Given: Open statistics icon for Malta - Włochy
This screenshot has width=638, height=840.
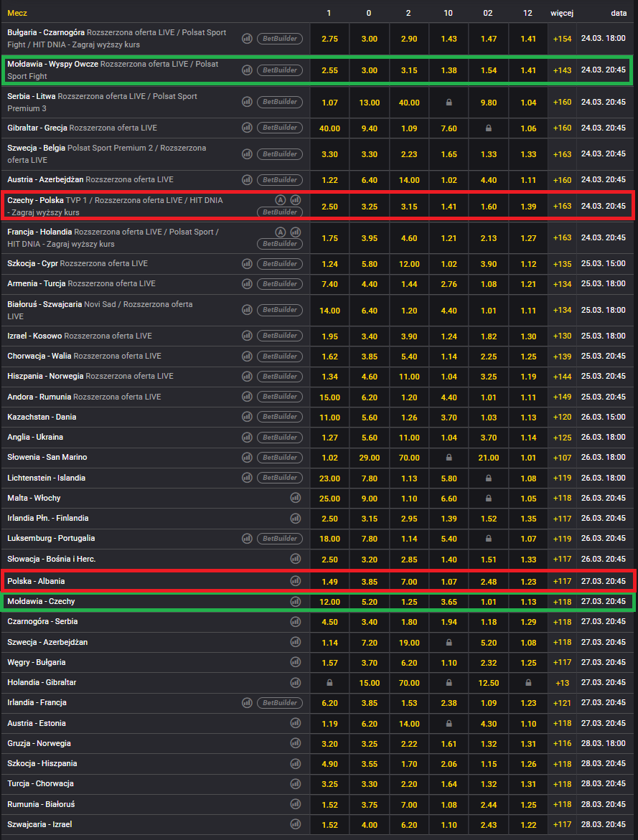Looking at the screenshot, I should [x=296, y=498].
